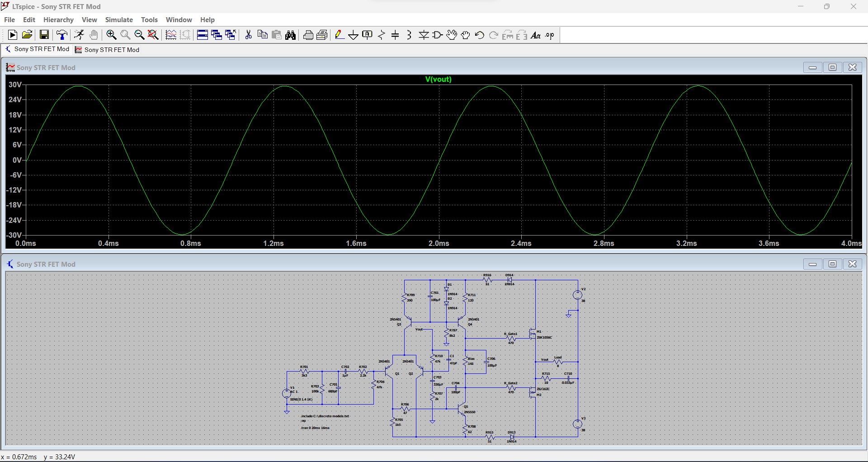This screenshot has height=462, width=868.
Task: Switch to the waveform Sony STR FET Mod tab
Action: click(x=108, y=50)
